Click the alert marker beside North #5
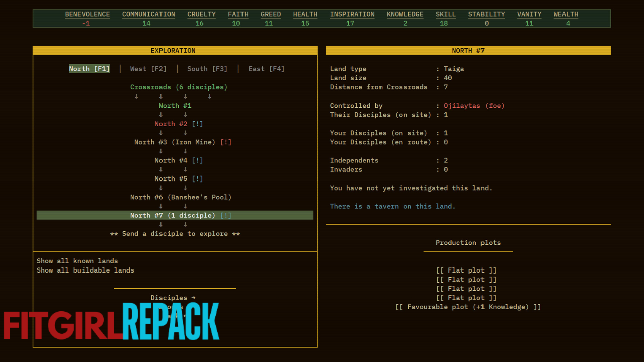 pyautogui.click(x=197, y=178)
